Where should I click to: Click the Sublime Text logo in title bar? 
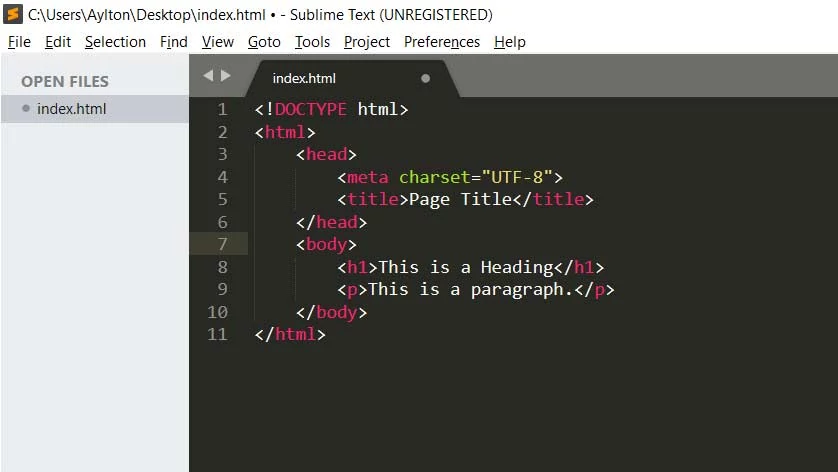13,14
